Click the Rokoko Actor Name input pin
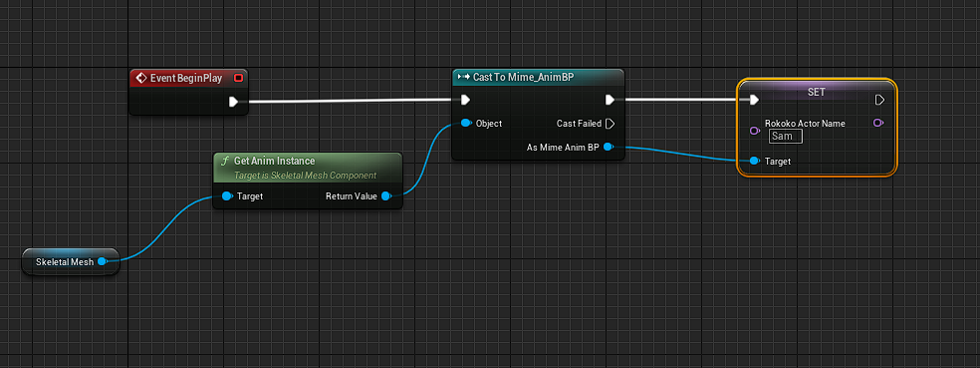980x368 pixels. coord(754,131)
